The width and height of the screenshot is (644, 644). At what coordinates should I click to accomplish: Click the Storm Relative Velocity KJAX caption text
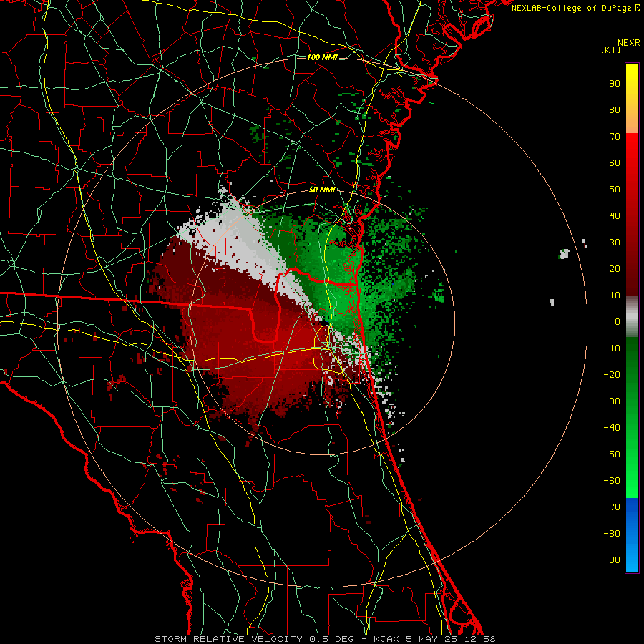325,639
